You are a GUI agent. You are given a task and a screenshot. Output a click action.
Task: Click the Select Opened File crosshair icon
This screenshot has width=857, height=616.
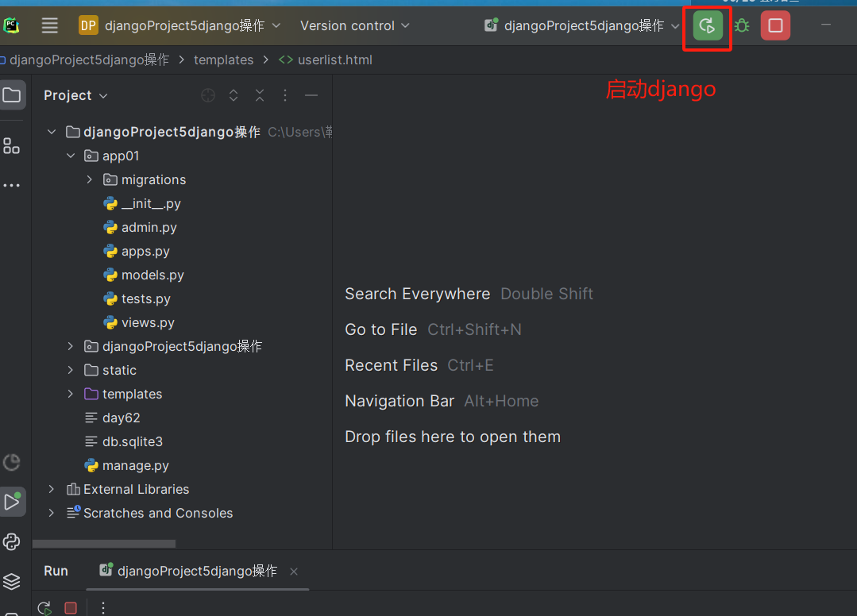pos(208,95)
